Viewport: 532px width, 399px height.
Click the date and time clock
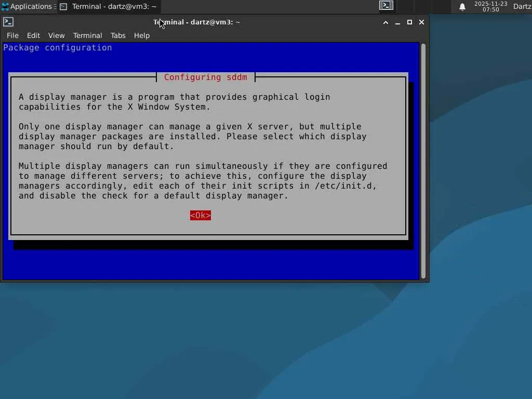pos(490,6)
